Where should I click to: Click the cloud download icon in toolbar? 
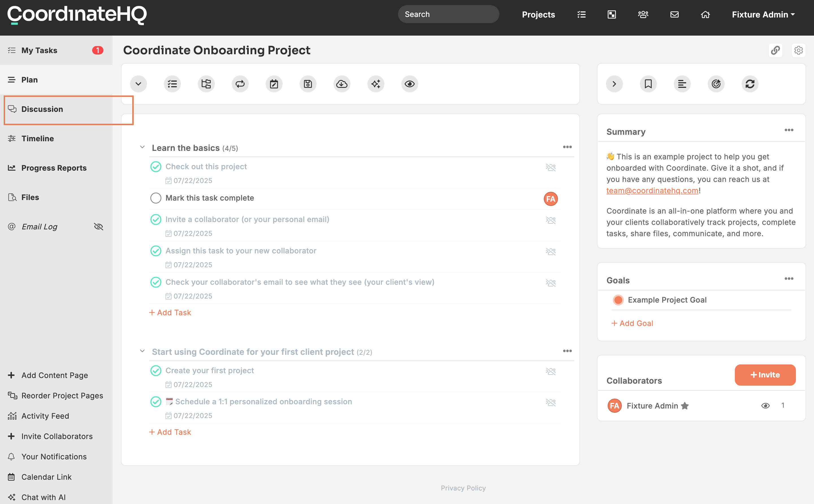tap(342, 84)
